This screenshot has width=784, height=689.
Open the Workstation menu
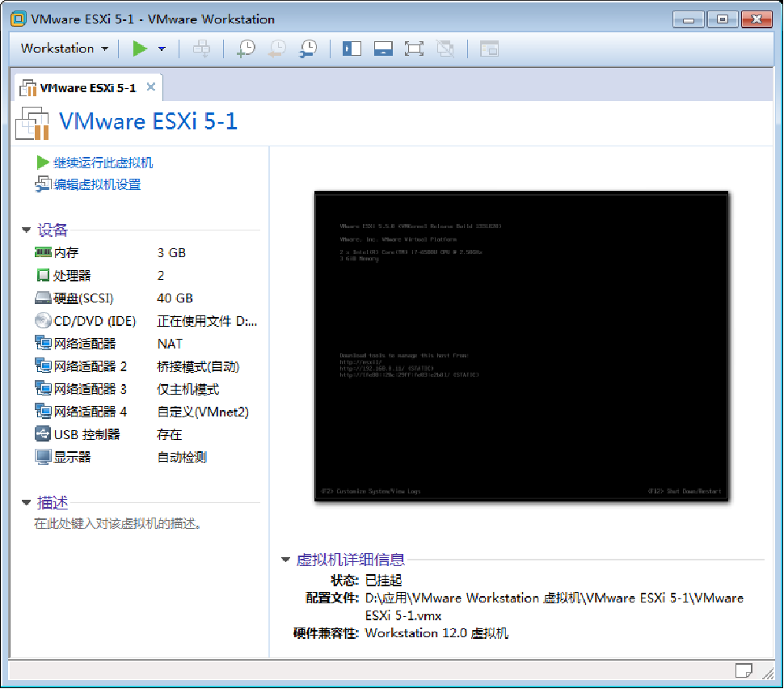click(64, 49)
